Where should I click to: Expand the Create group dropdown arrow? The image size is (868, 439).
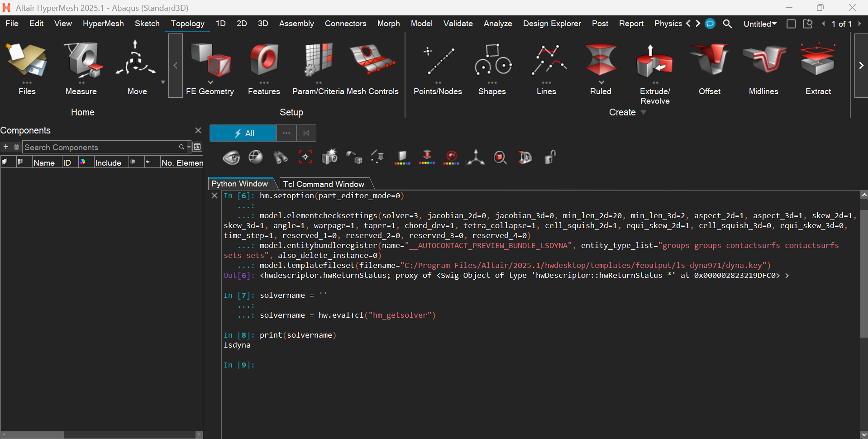644,112
